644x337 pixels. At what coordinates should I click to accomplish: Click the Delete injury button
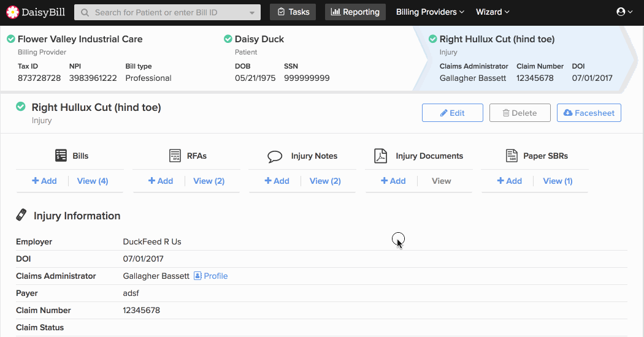tap(519, 113)
